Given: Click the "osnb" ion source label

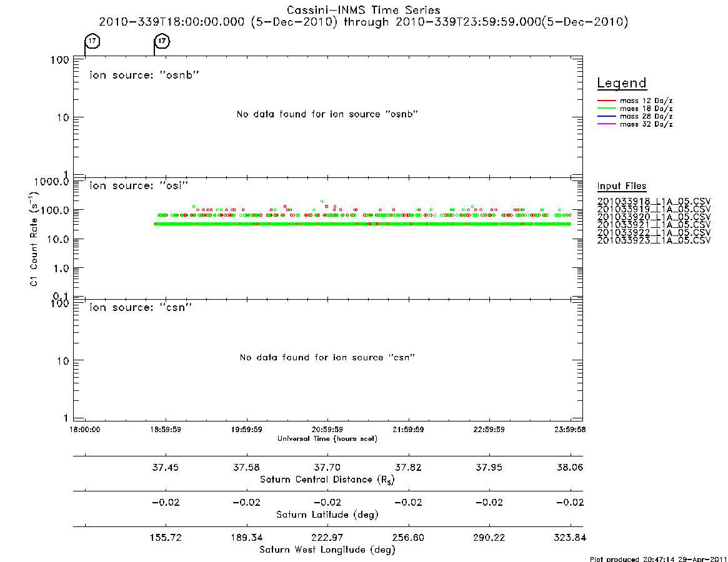Looking at the screenshot, I should pos(144,75).
